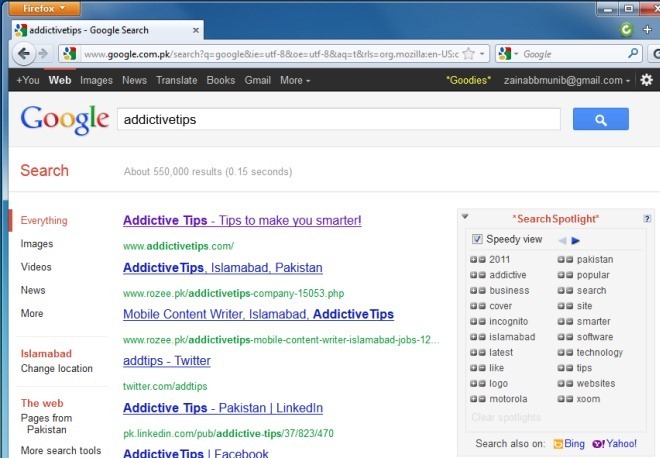
Task: Expand More under the Everything sidebar list
Action: click(32, 313)
